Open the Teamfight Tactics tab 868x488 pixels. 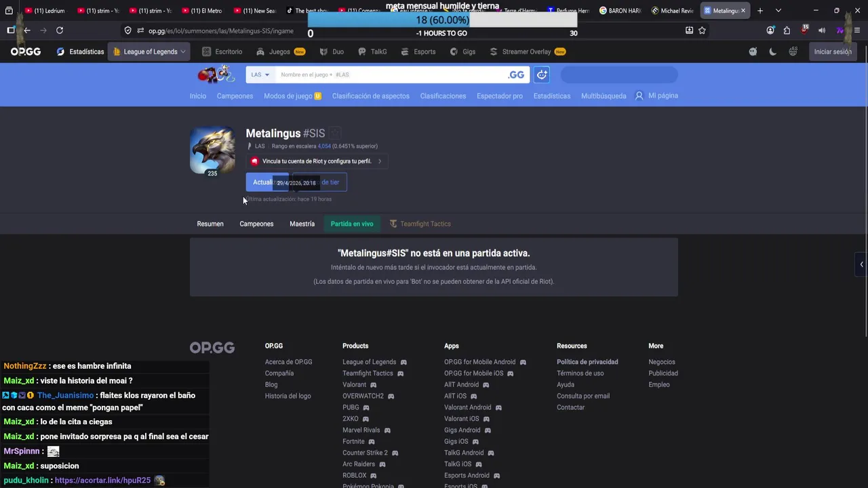pos(420,224)
